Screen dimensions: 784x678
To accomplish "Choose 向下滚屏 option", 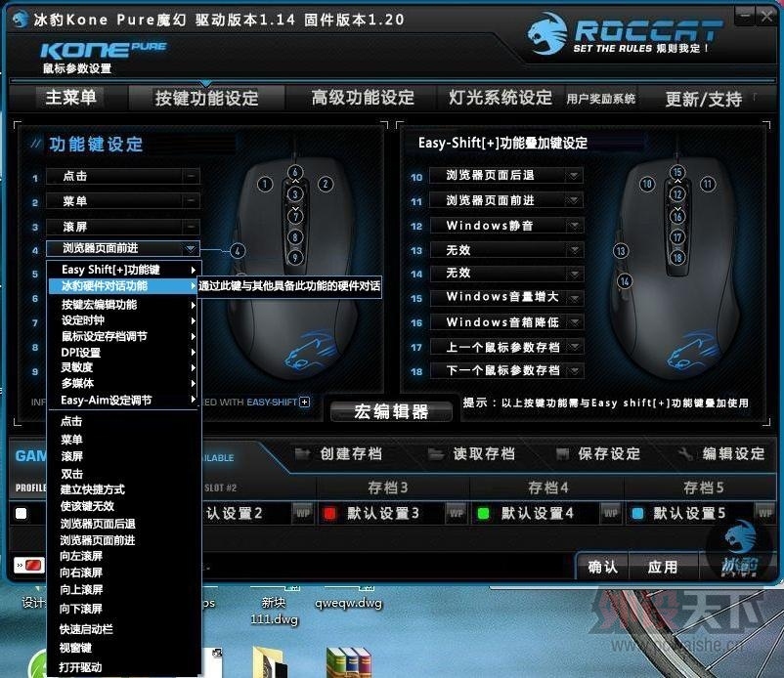I will pos(81,609).
